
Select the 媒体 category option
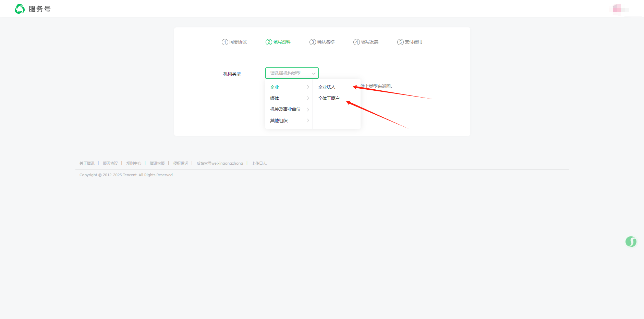[x=275, y=98]
